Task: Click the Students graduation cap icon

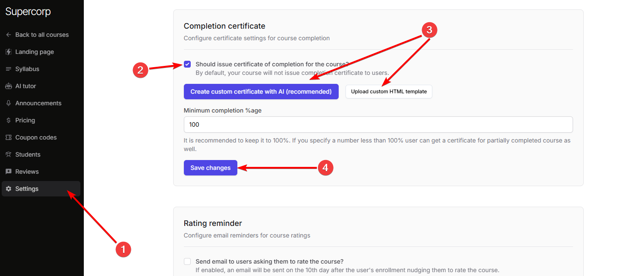Action: coord(9,154)
